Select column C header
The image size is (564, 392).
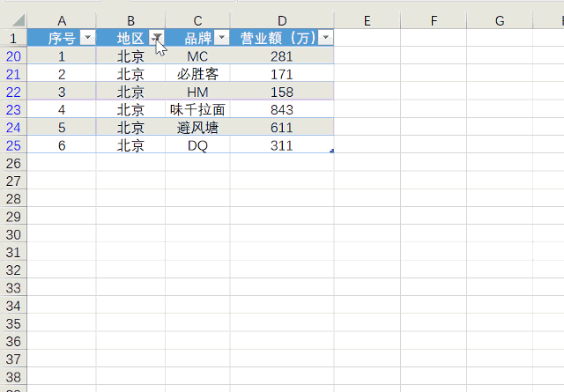tap(197, 20)
